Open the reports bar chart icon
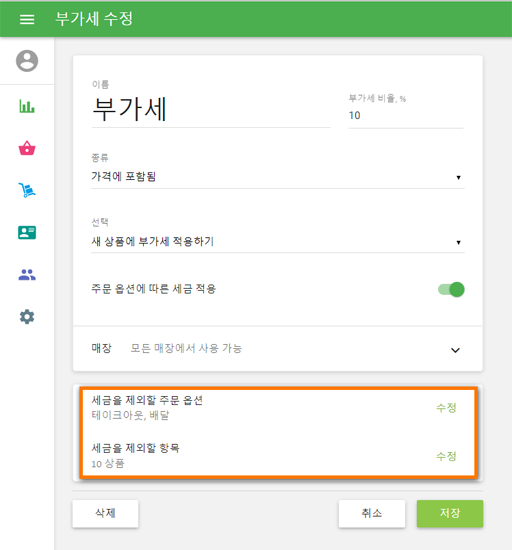Viewport: 512px width, 550px height. click(27, 106)
